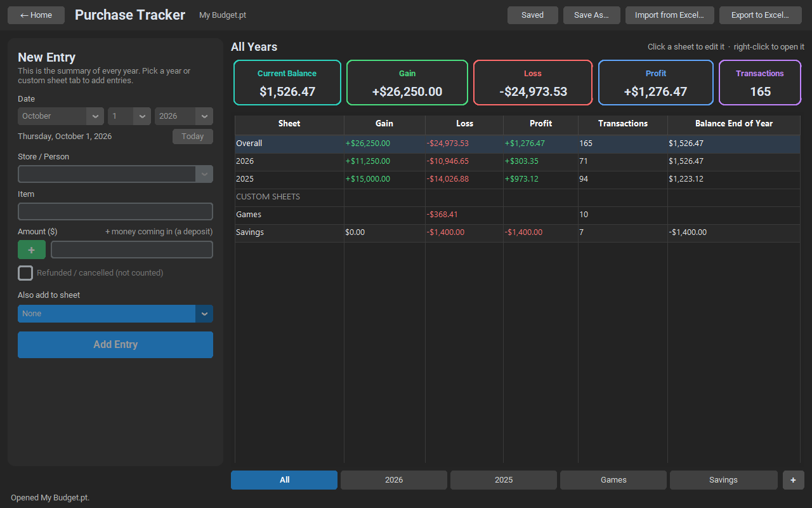Viewport: 812px width, 508px height.
Task: Click the $1,223.12 balance cell
Action: (734, 179)
